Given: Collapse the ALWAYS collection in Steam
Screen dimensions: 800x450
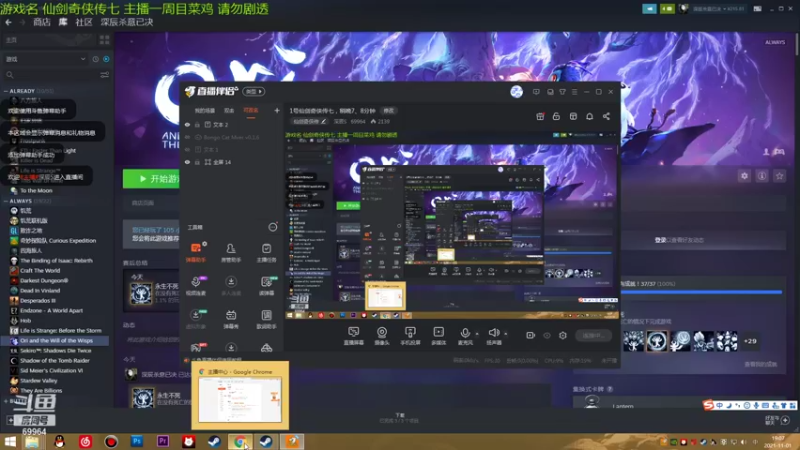Looking at the screenshot, I should point(6,201).
